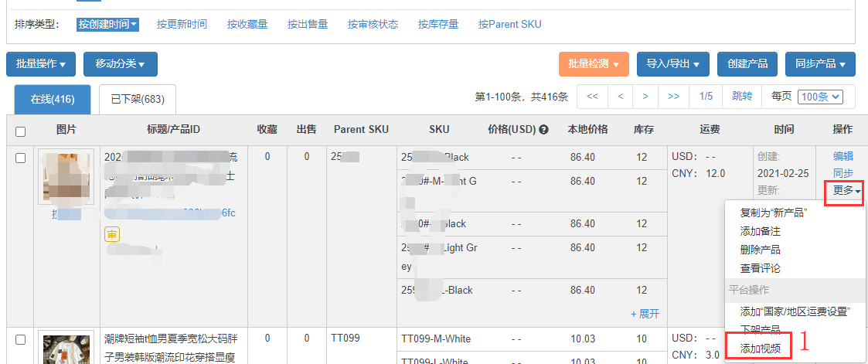Click the price (USD) help question-mark icon
The height and width of the screenshot is (364, 868).
click(543, 130)
